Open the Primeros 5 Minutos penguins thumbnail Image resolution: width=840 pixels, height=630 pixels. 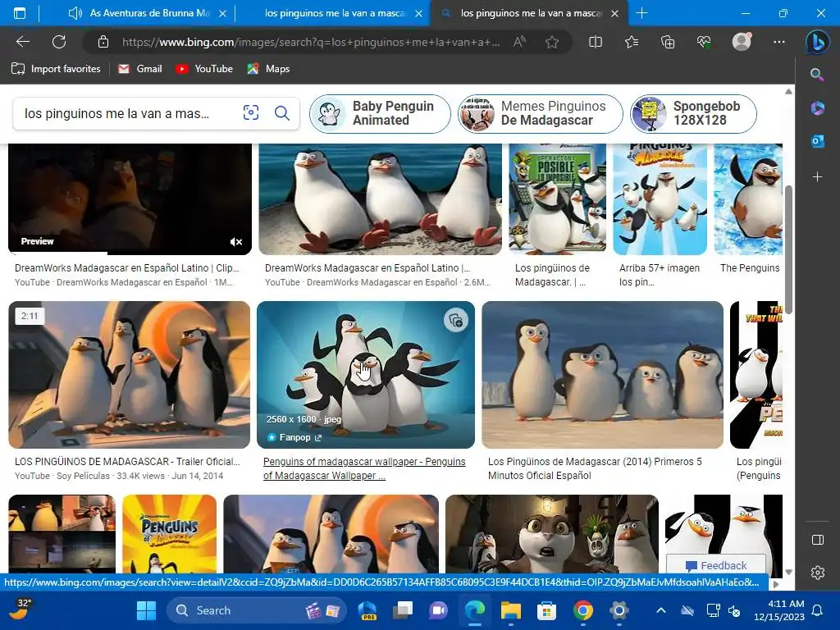pos(603,374)
